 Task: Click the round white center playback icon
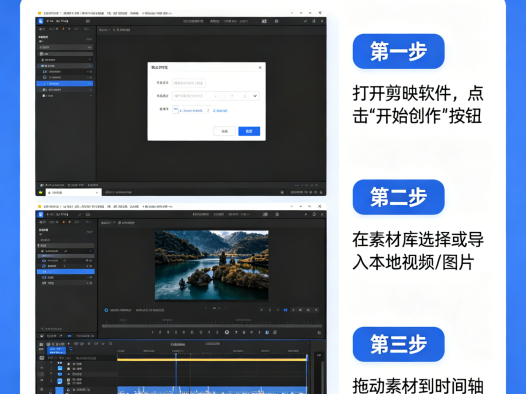227,332
